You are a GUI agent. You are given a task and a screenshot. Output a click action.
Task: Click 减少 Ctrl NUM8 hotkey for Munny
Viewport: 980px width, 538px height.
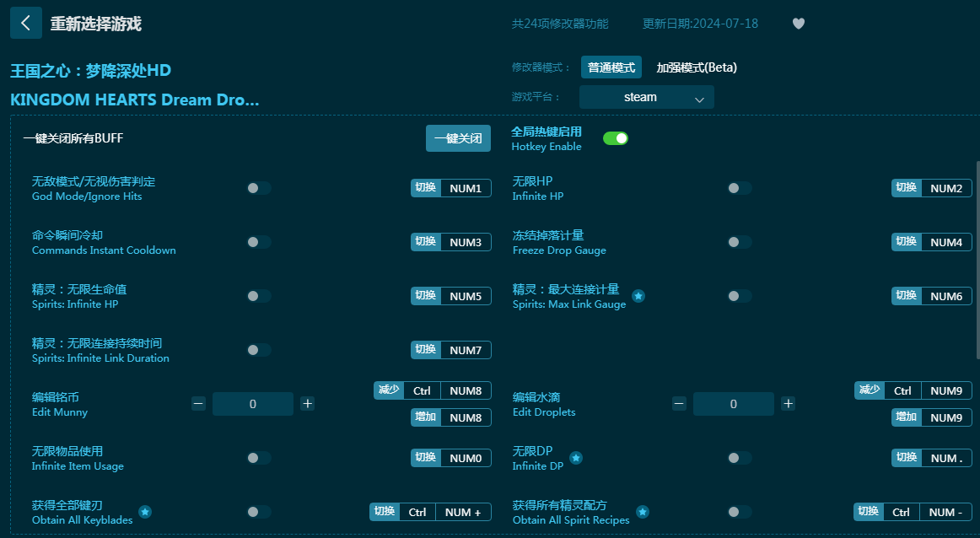pos(433,390)
